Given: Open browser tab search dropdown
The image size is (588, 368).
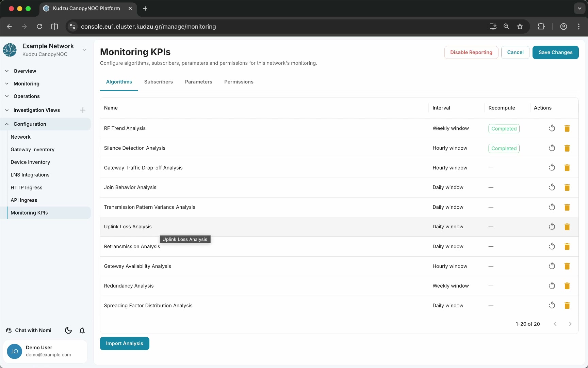Looking at the screenshot, I should (x=579, y=9).
